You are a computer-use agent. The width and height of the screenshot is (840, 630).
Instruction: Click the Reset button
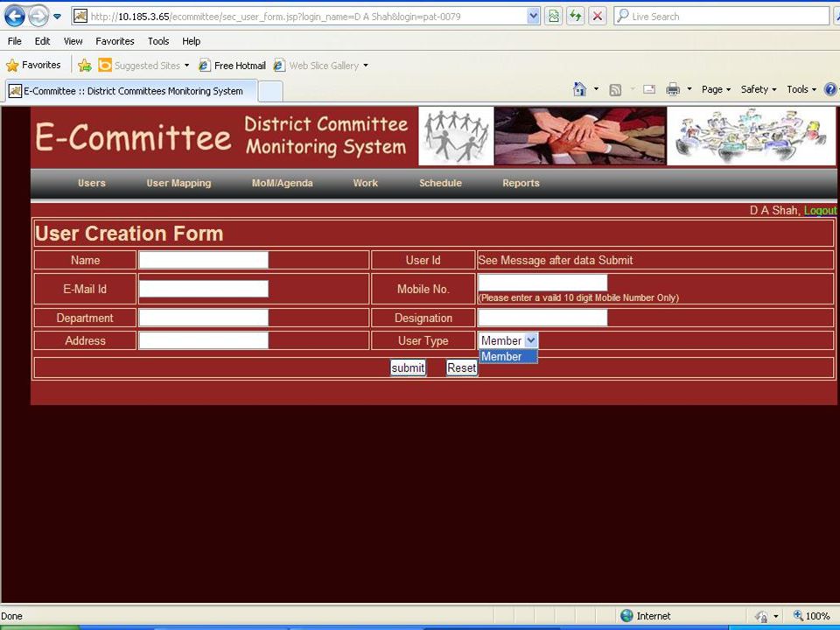click(x=462, y=367)
